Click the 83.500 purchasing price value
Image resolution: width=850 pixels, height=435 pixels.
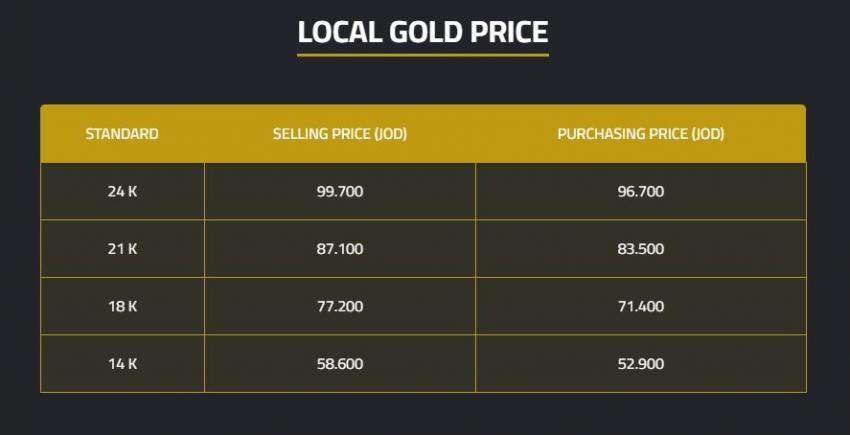point(641,249)
